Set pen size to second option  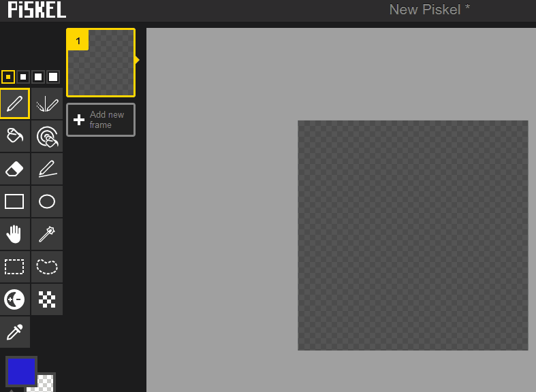click(23, 77)
